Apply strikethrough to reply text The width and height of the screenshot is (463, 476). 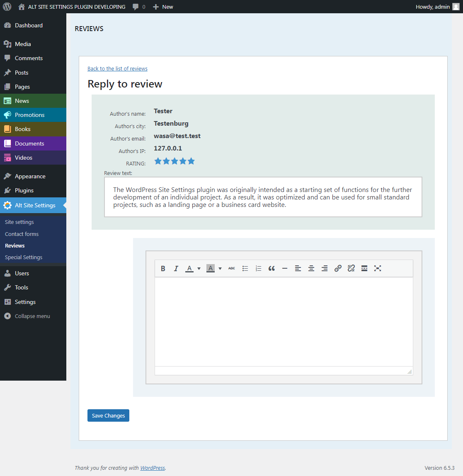[231, 268]
